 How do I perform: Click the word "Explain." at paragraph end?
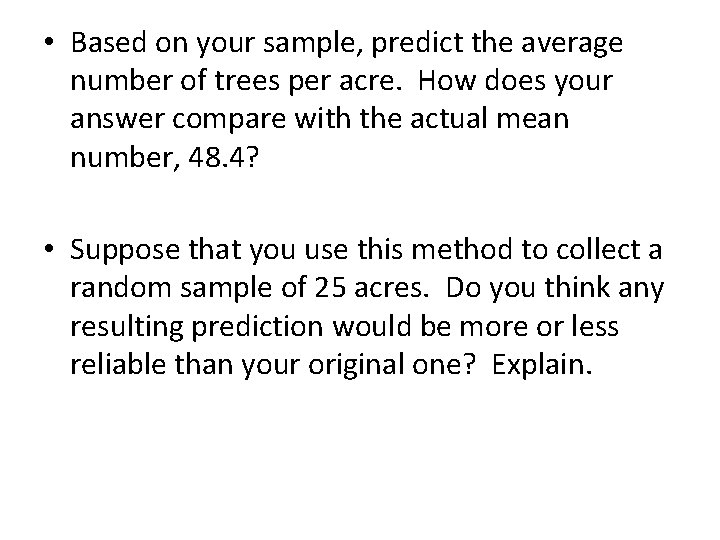coord(542,366)
